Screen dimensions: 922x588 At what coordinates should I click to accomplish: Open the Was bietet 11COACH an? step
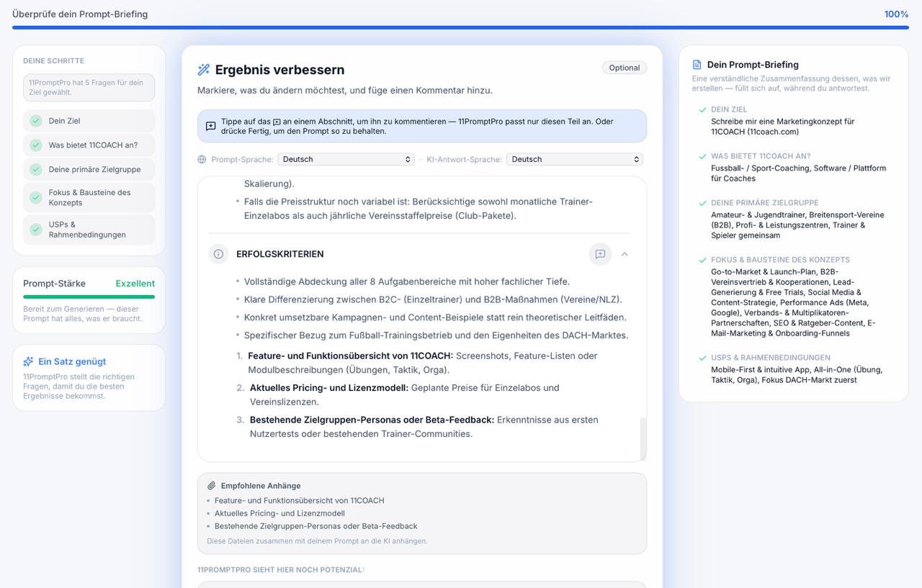(89, 145)
